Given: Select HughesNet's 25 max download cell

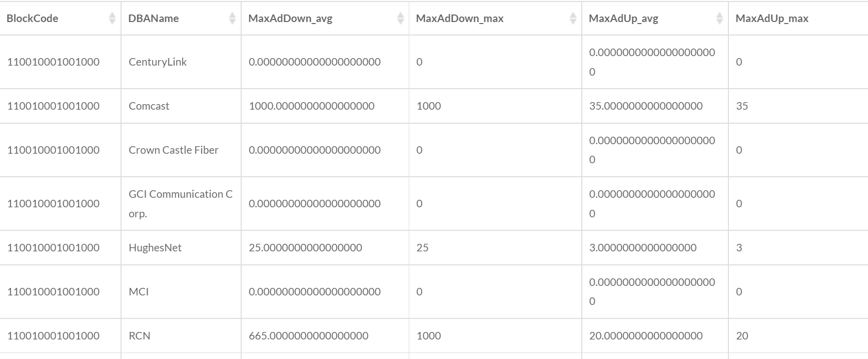Looking at the screenshot, I should (422, 248).
